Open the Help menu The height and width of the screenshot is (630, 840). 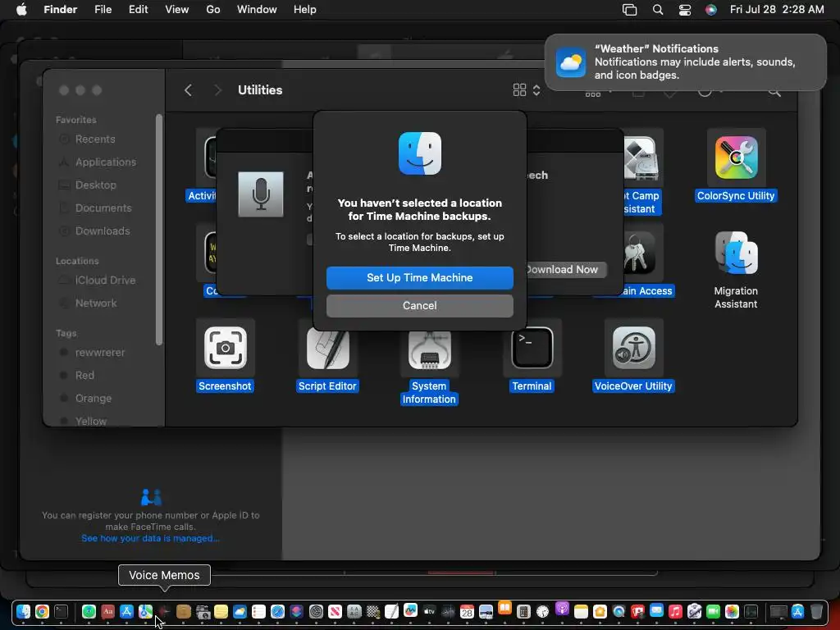(x=305, y=10)
